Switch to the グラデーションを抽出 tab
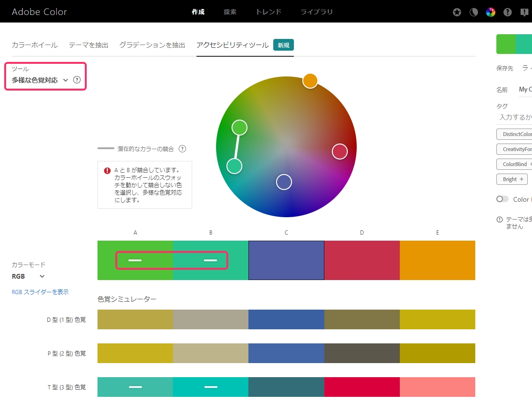 (152, 45)
